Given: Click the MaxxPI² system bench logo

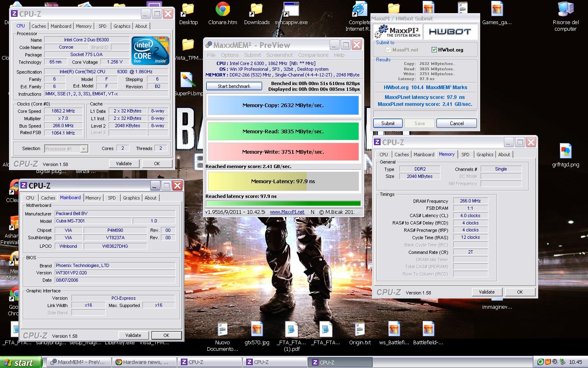Looking at the screenshot, I should tap(397, 31).
